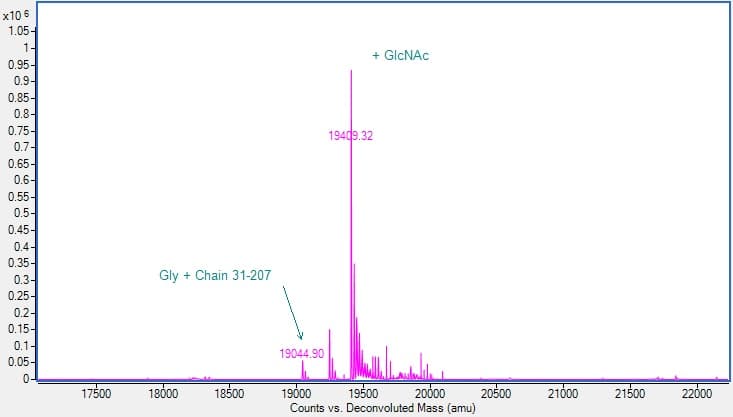
Task: Click the x10 6 y-axis multiplier
Action: [x=15, y=15]
